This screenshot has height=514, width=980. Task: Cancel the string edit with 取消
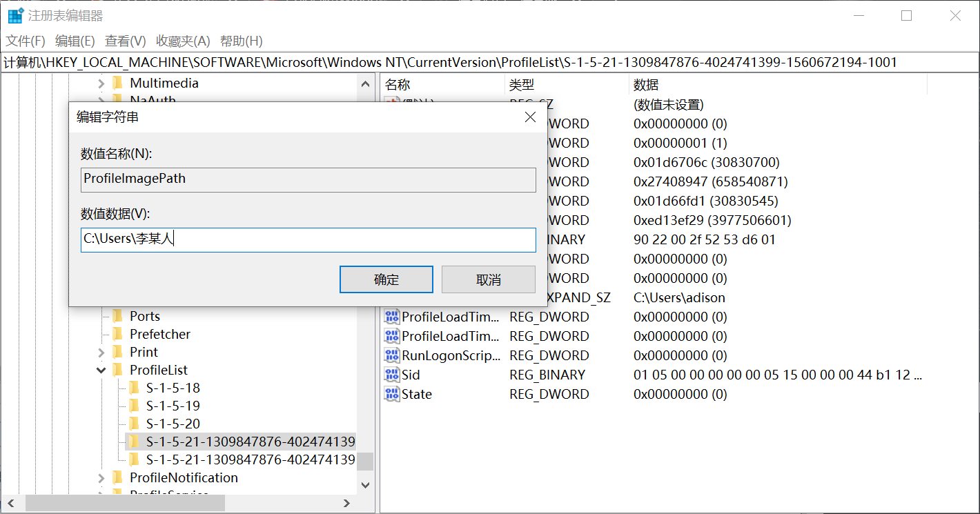489,279
